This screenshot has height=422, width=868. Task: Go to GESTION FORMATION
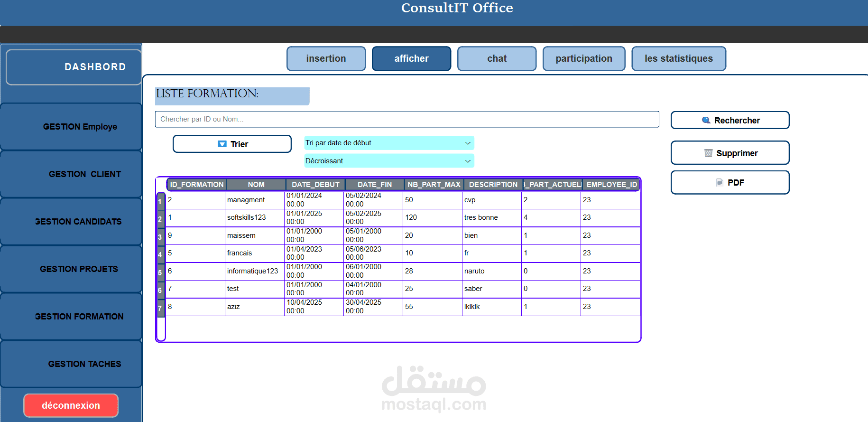coord(71,317)
